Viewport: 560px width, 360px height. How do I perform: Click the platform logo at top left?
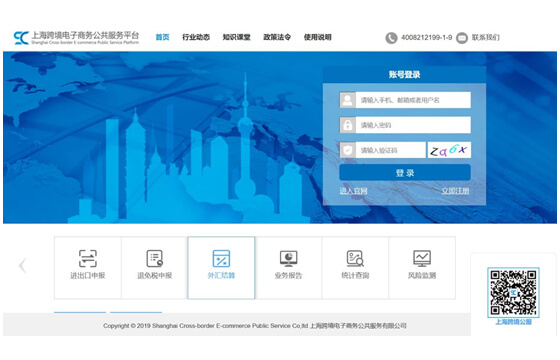pos(76,38)
